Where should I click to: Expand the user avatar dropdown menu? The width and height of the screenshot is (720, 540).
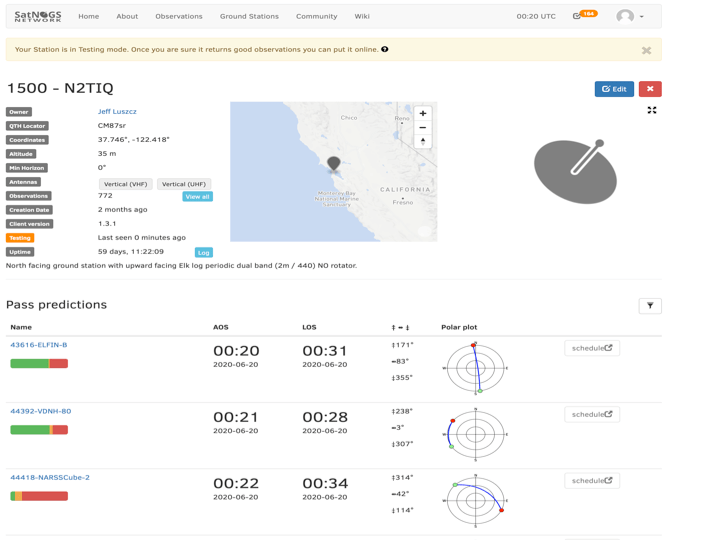coord(630,16)
